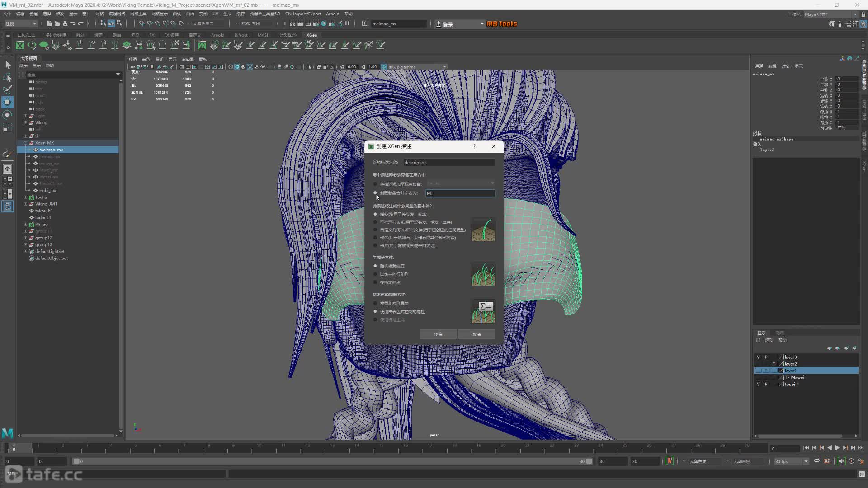Click the last XGen guide tool shelf icon
The height and width of the screenshot is (488, 868).
click(x=381, y=45)
